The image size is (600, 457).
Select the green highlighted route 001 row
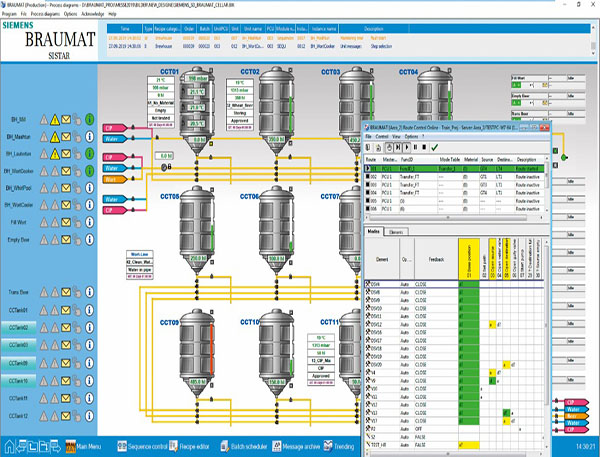click(454, 168)
